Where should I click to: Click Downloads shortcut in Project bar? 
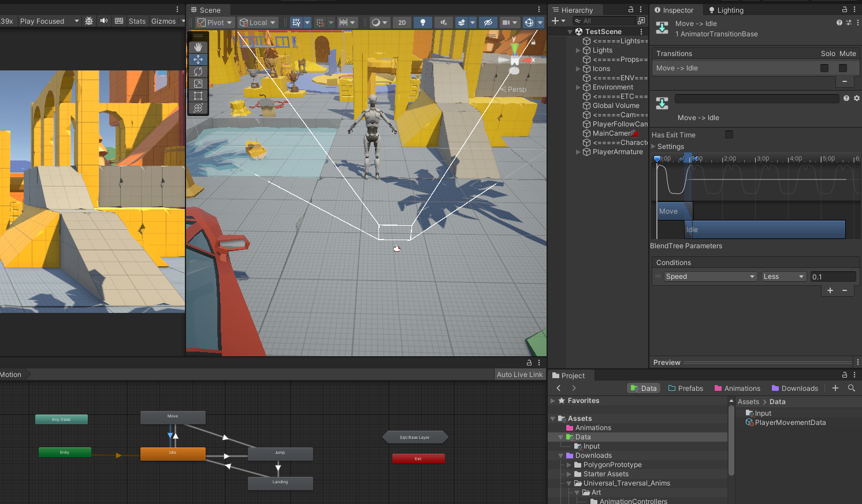pyautogui.click(x=795, y=389)
